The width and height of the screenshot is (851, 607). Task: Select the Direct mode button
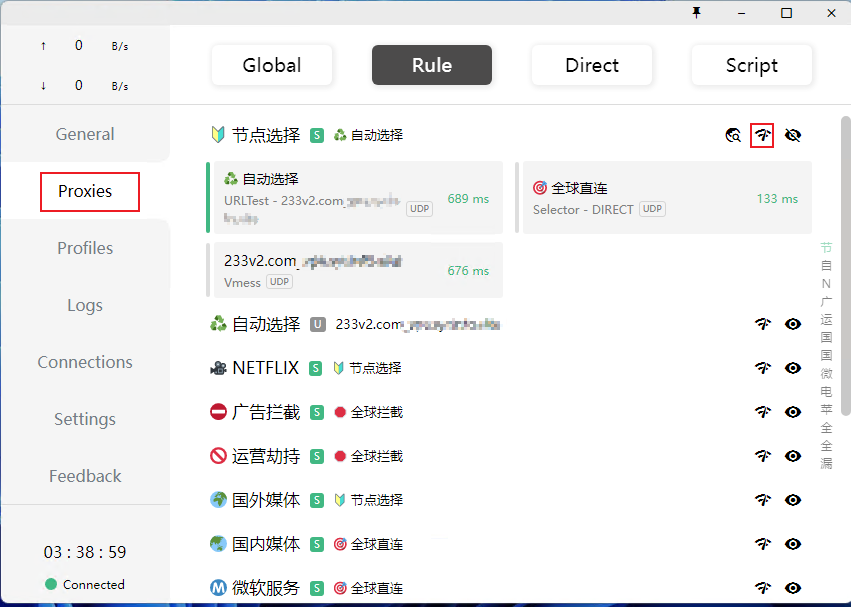[591, 64]
